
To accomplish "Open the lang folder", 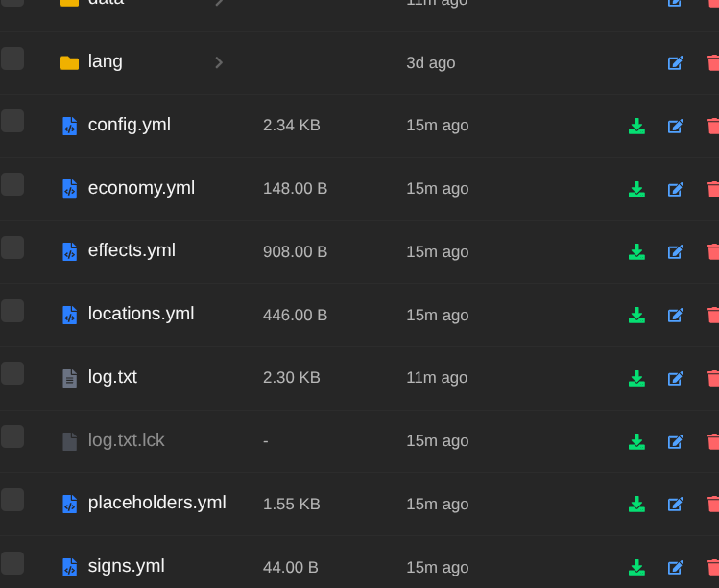I will click(x=106, y=61).
